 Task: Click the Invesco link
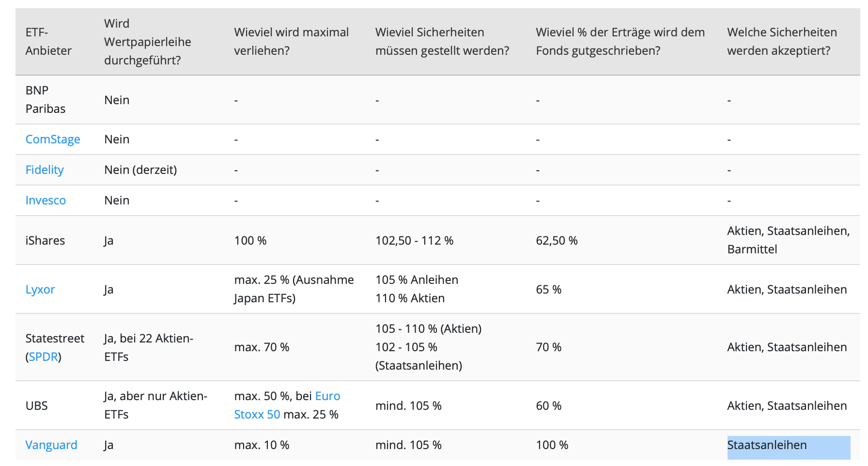(x=46, y=201)
